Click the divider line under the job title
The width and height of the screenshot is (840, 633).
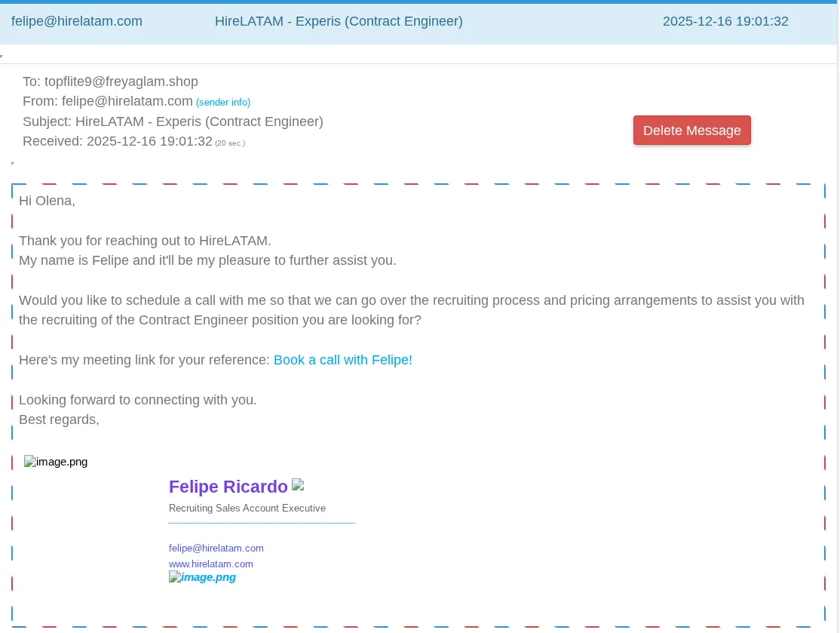tap(262, 524)
